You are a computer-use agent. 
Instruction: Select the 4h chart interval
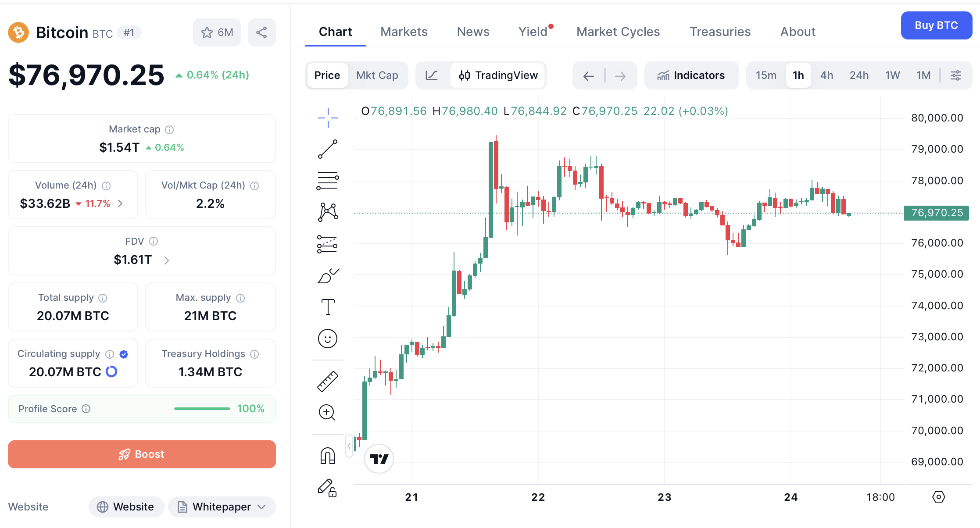click(827, 75)
